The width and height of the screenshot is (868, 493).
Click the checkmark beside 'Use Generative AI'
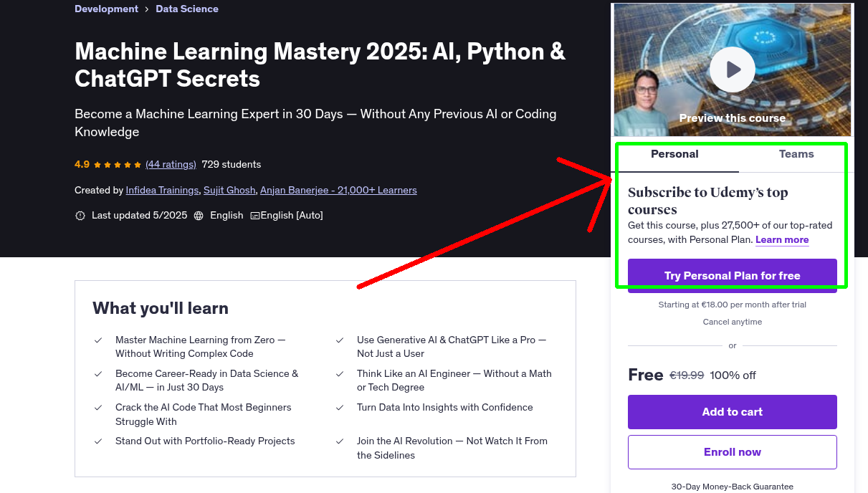(x=340, y=340)
